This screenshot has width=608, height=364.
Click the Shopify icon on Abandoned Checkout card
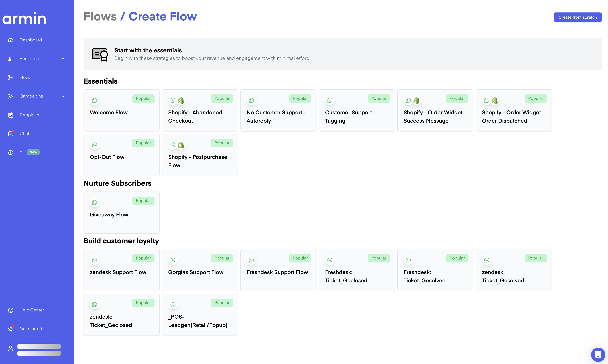coord(181,101)
